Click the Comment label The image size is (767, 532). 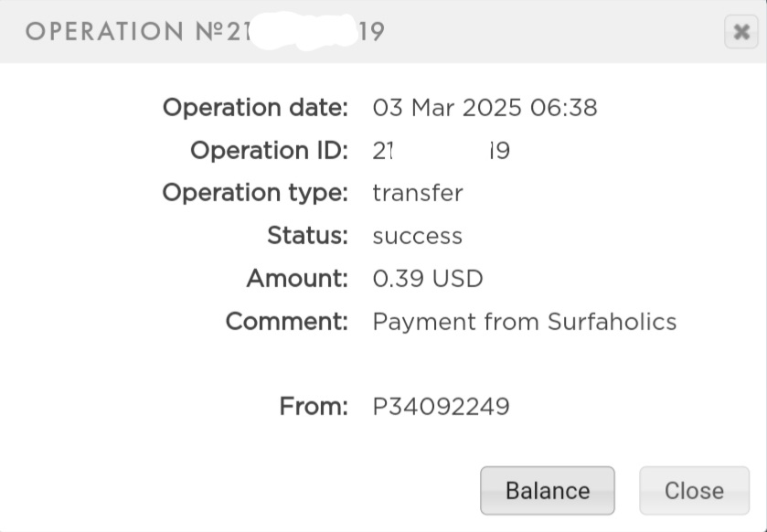(287, 322)
